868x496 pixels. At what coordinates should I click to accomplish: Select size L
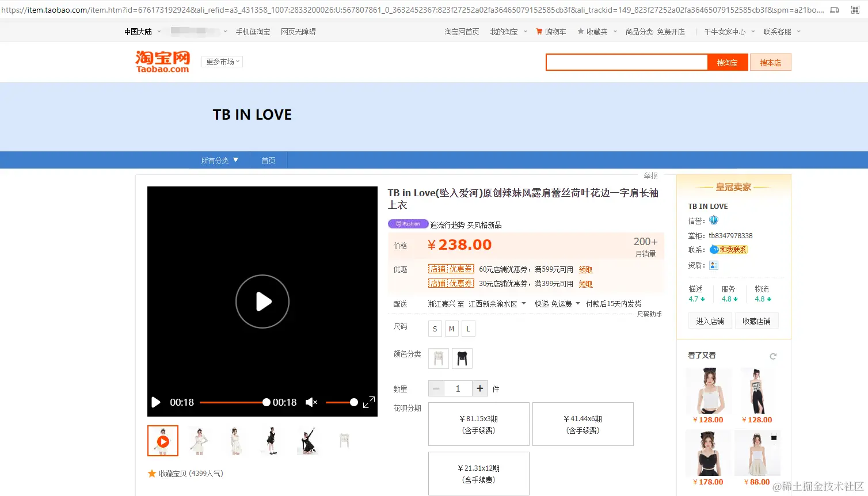click(469, 329)
